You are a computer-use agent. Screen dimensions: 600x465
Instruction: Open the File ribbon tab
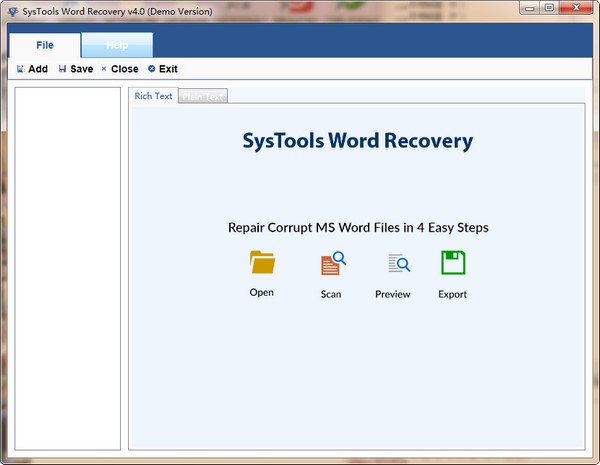click(x=44, y=46)
